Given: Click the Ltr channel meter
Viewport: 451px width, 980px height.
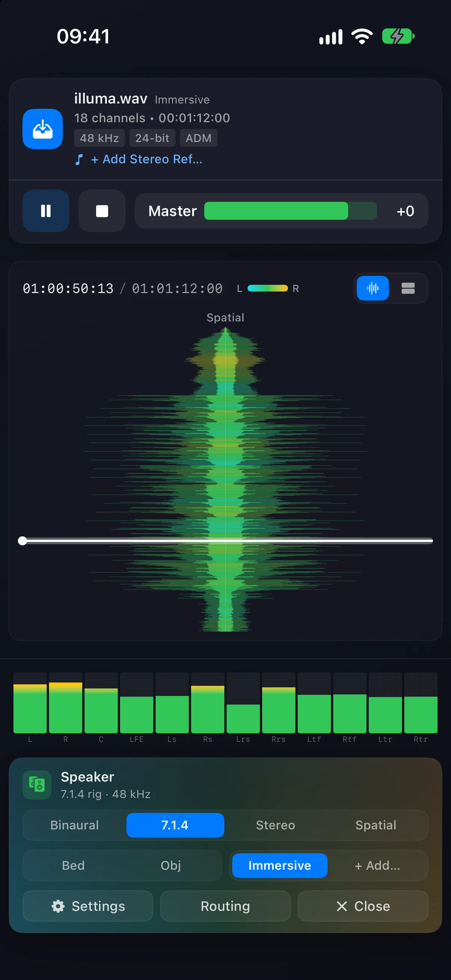Looking at the screenshot, I should click(385, 703).
